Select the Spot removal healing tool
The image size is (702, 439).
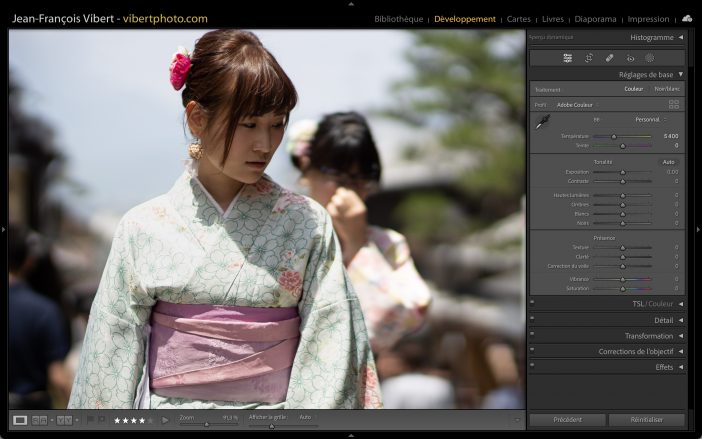tap(610, 58)
